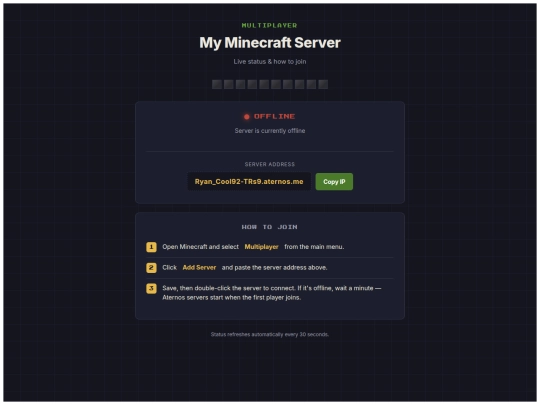Click the step 2 number badge
540x405 pixels.
click(x=151, y=268)
